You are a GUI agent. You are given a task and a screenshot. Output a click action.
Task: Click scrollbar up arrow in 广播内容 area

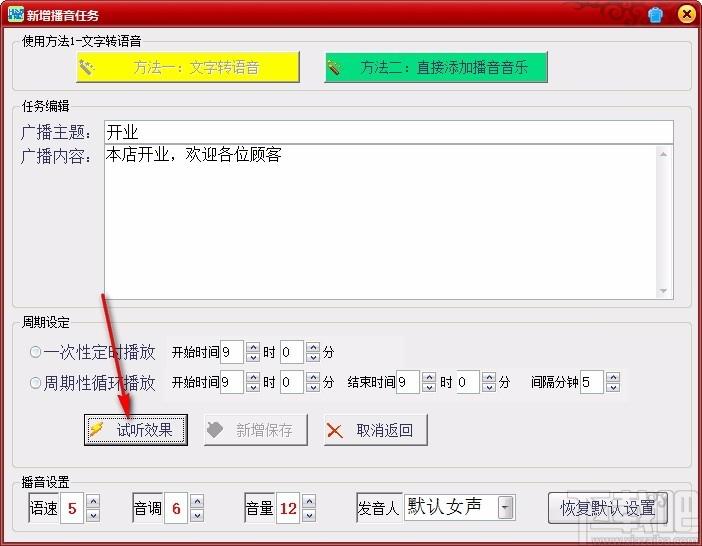pos(663,154)
